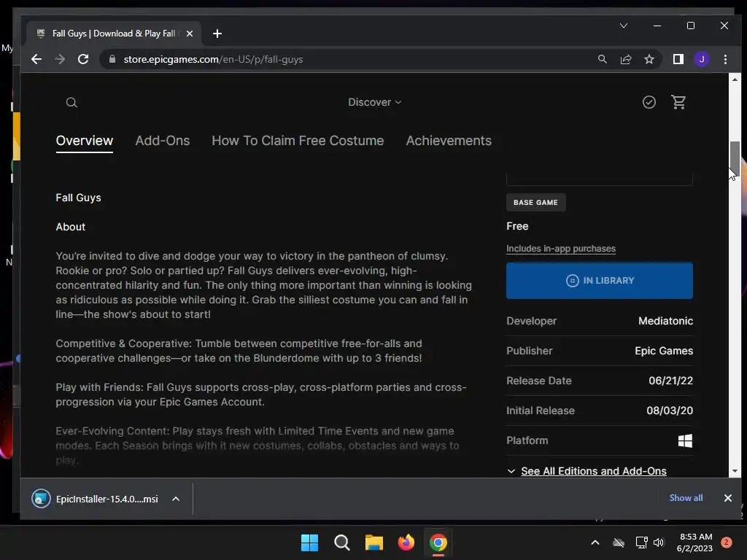Click the Fall Guys browser tab title
This screenshot has width=747, height=560.
point(113,34)
